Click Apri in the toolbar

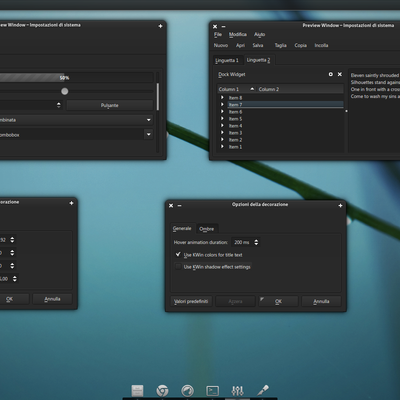(240, 45)
